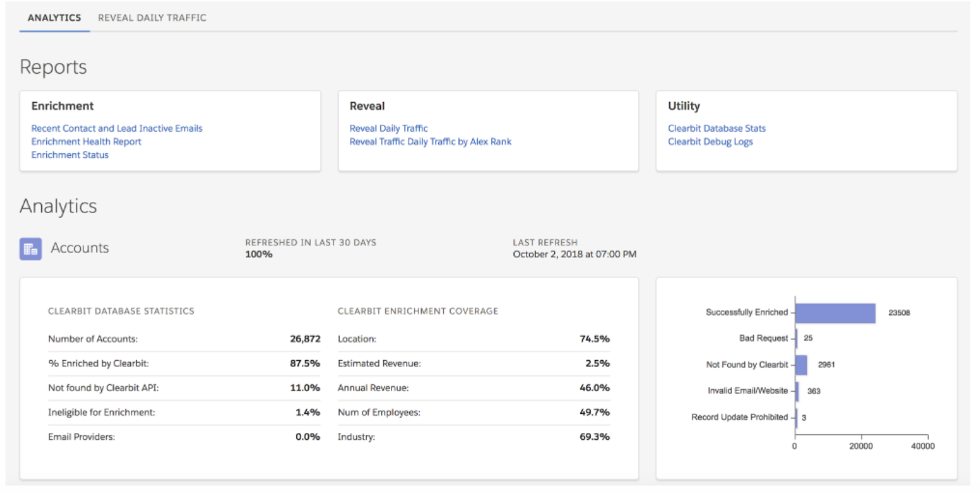Viewport: 980px width, 491px height.
Task: Open the Clearbit Database Stats link
Action: tap(717, 128)
